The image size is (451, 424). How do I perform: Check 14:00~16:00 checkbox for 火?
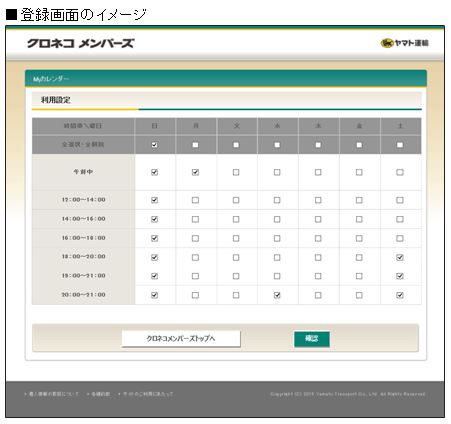tap(236, 219)
